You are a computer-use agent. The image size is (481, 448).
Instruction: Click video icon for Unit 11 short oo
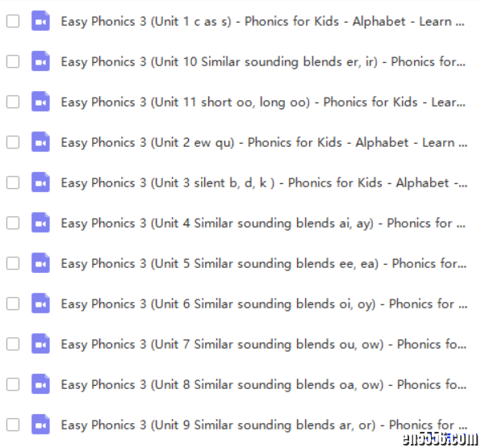(x=40, y=102)
